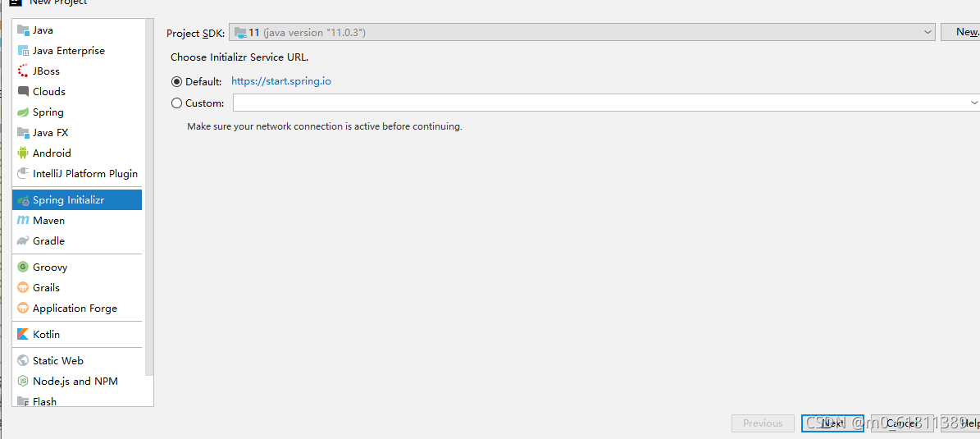980x439 pixels.
Task: Click the Groovy green G icon
Action: pyautogui.click(x=23, y=267)
